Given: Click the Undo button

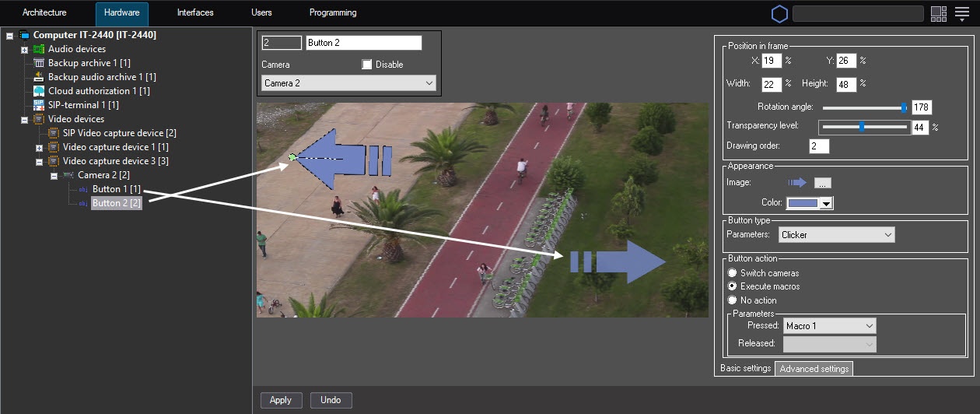Looking at the screenshot, I should coord(331,400).
